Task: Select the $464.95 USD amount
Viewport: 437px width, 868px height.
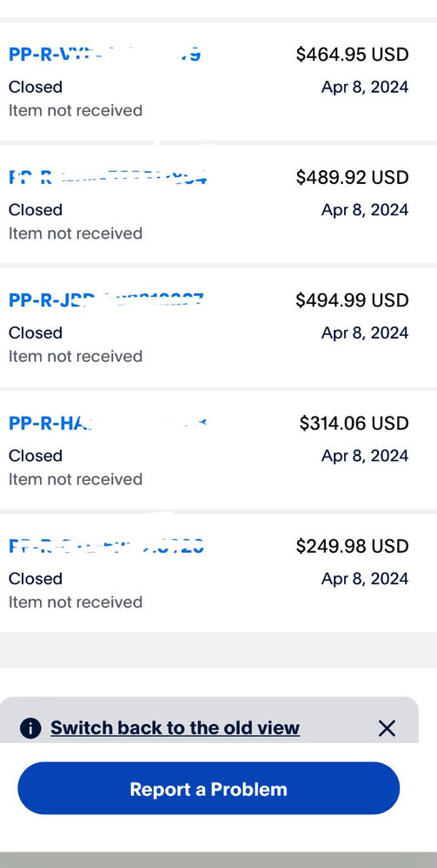Action: (x=352, y=54)
